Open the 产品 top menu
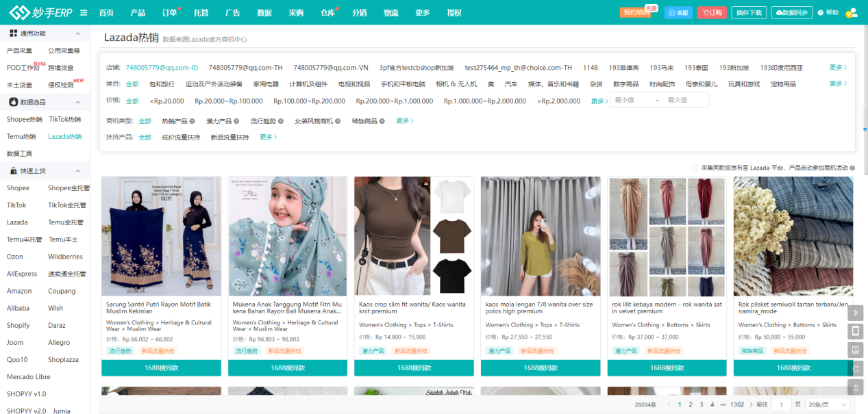Screen dimensions: 868x414 click(138, 13)
